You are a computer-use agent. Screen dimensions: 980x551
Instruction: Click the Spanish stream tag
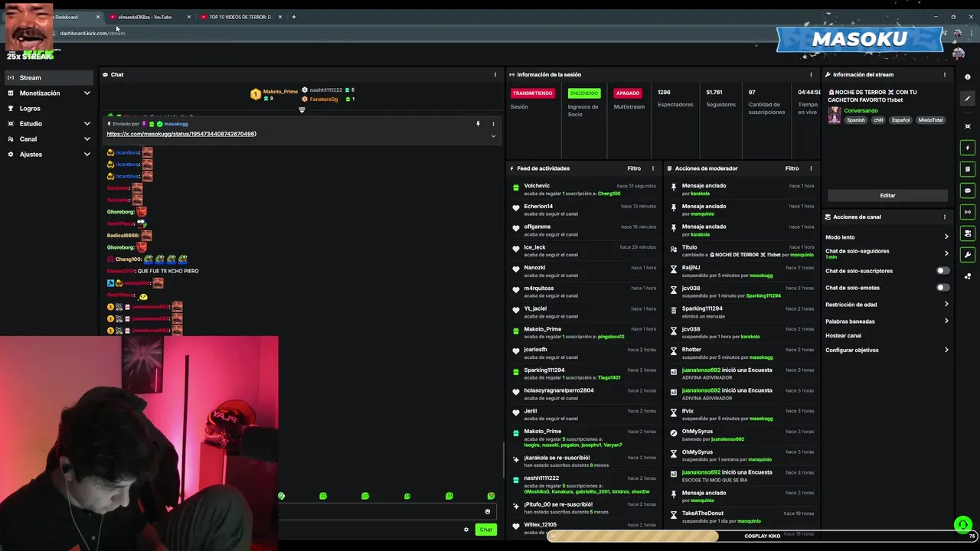855,120
